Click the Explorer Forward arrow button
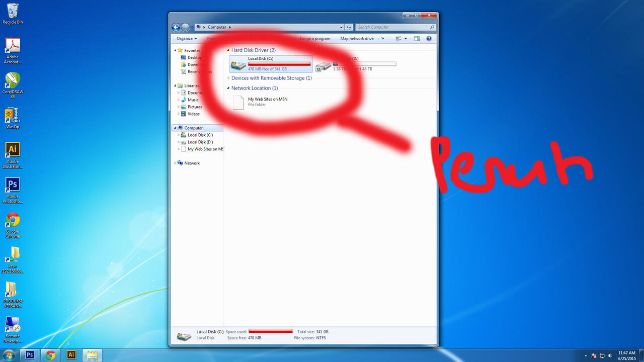 (x=185, y=27)
